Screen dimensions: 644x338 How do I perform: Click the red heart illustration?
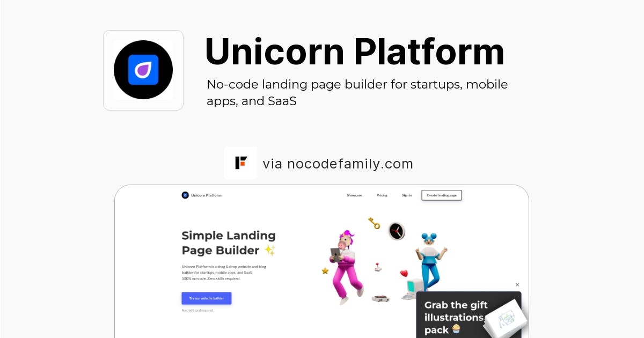pos(404,274)
